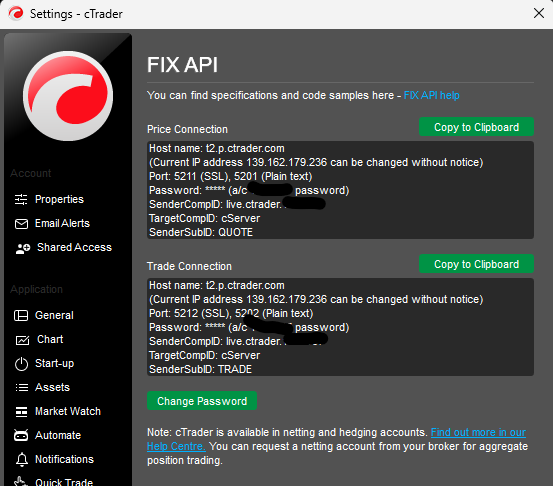
Task: Click the Price Connection Password line
Action: point(249,190)
